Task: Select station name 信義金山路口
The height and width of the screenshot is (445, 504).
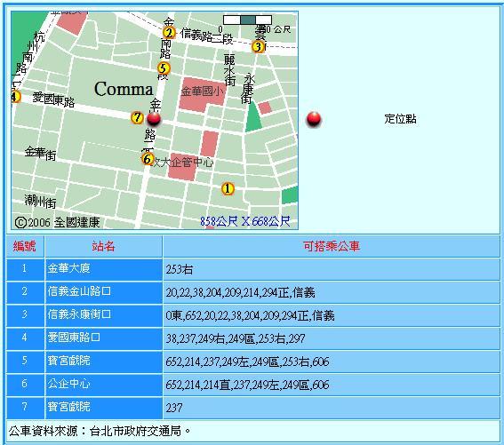Action: [79, 291]
